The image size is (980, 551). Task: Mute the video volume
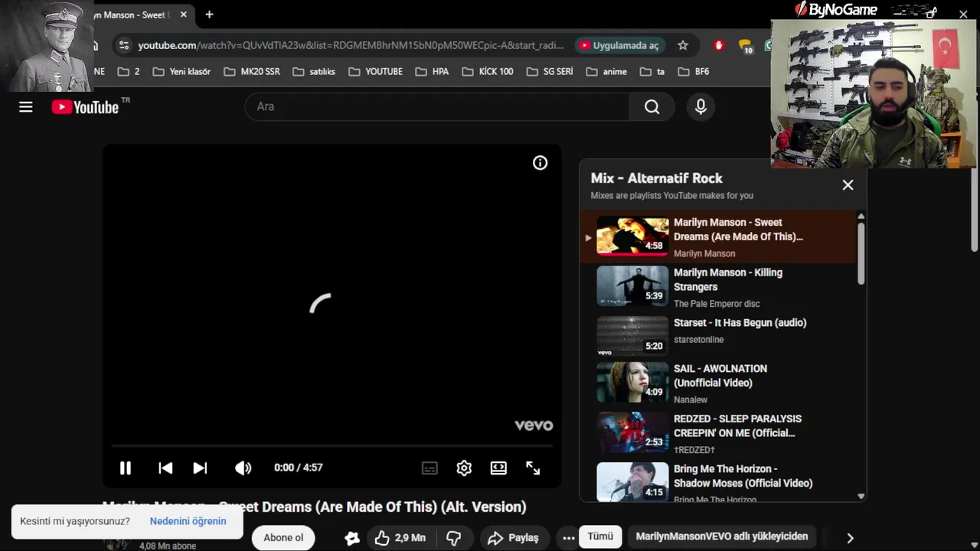[243, 468]
